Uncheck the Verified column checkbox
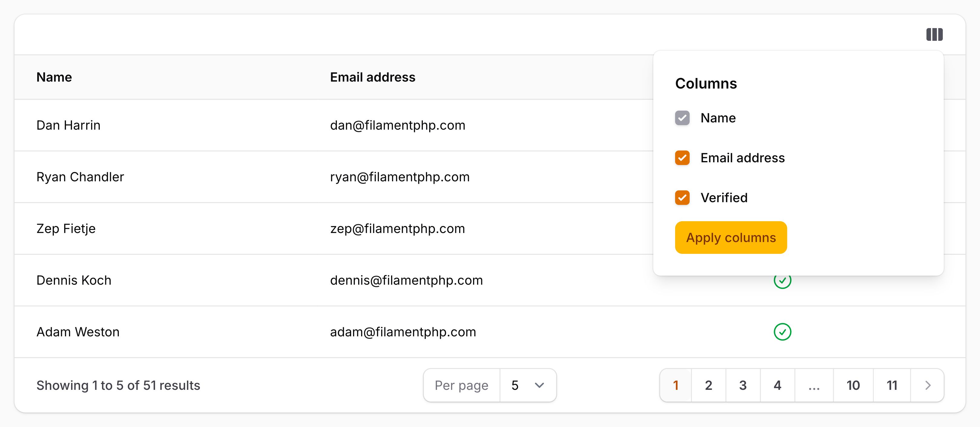This screenshot has height=427, width=980. point(682,197)
